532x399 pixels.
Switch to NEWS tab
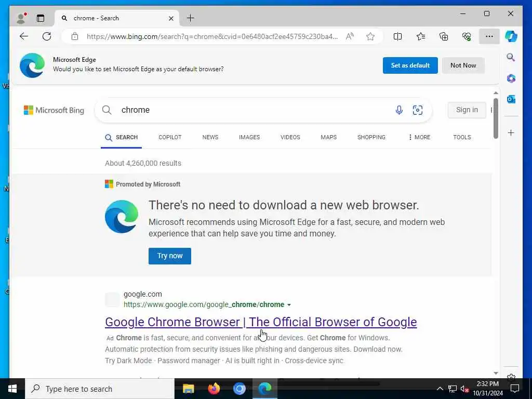[x=210, y=137]
